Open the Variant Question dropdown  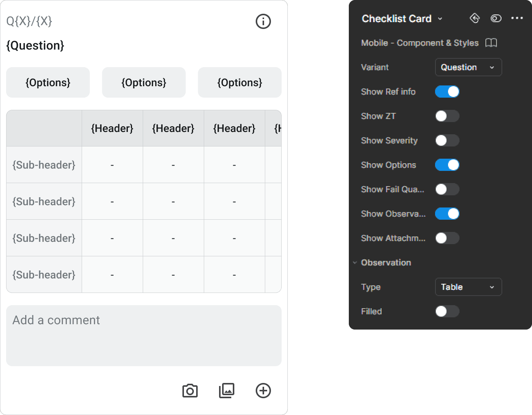[468, 67]
